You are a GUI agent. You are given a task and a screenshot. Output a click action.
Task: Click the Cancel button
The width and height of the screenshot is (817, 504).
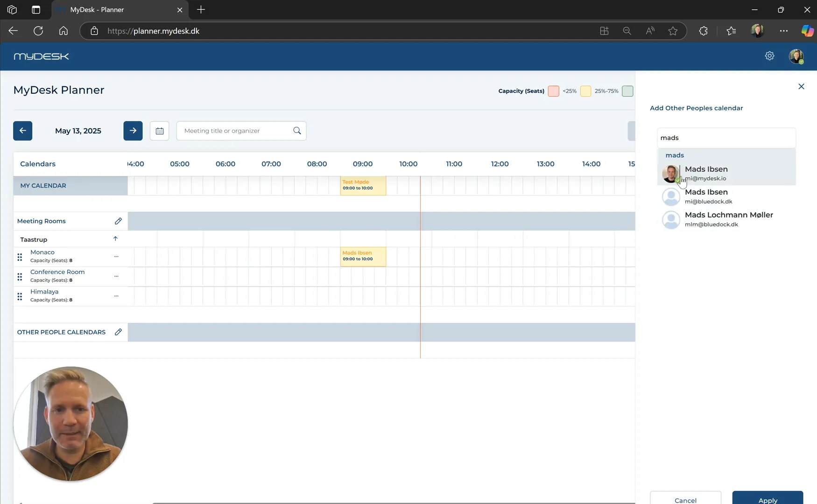685,498
